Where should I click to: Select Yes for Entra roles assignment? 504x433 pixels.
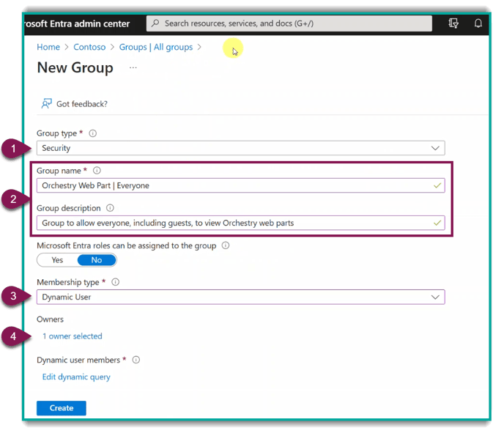click(x=57, y=260)
